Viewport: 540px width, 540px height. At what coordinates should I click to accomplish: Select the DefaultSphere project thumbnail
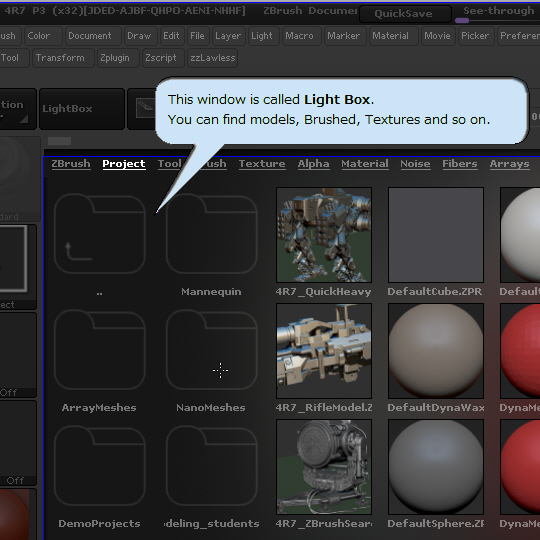pos(436,467)
